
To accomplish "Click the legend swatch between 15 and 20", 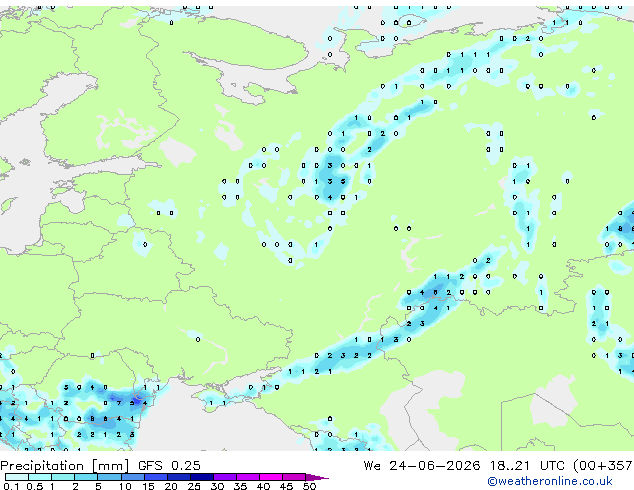I will click(155, 477).
